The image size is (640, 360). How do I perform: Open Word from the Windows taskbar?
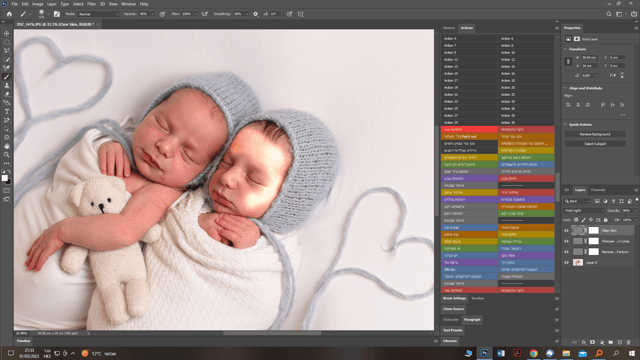[501, 353]
